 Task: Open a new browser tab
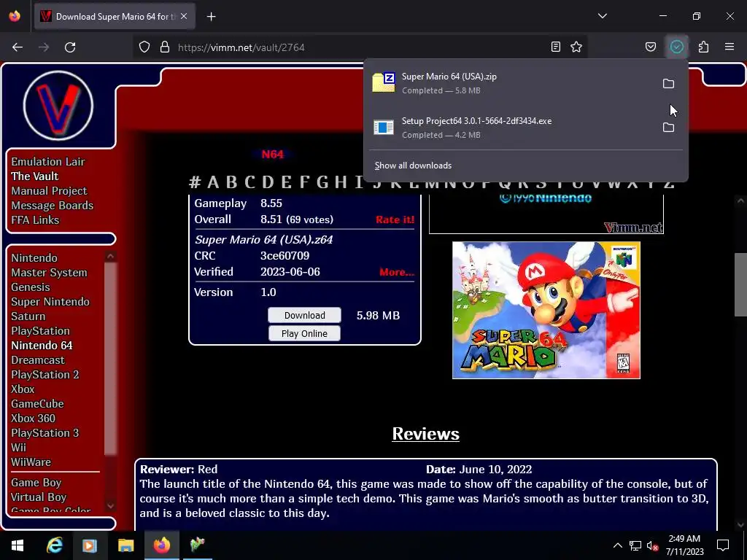coord(211,17)
